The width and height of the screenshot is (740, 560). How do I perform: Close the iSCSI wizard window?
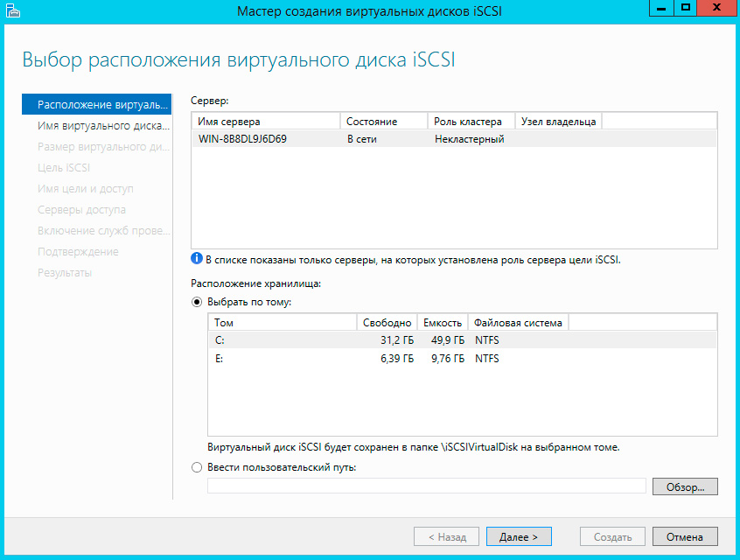(x=716, y=8)
